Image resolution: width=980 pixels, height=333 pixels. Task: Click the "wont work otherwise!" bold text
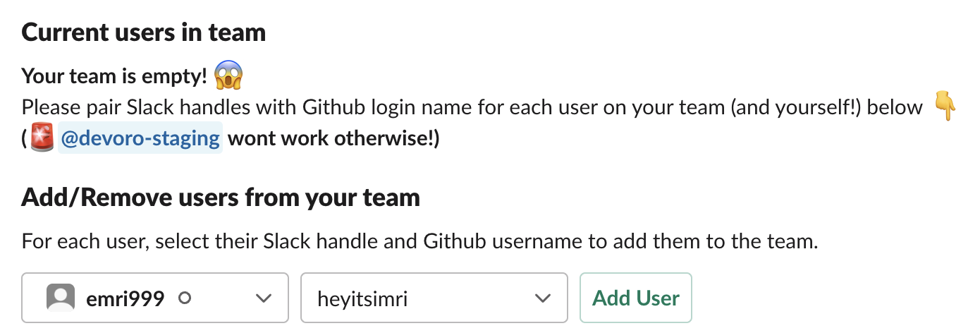tap(333, 138)
